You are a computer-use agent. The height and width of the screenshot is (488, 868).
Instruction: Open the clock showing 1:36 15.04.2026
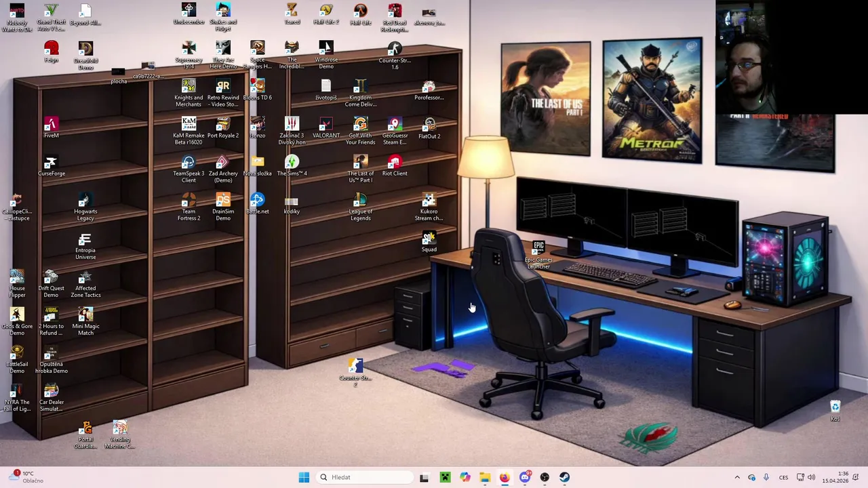[x=835, y=477]
